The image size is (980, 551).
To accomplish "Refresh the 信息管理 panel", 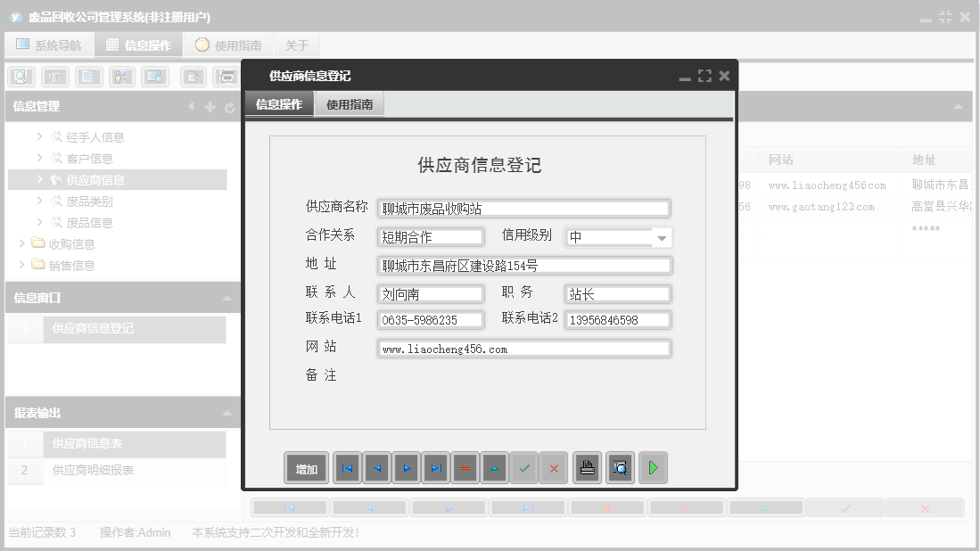I will coord(229,108).
